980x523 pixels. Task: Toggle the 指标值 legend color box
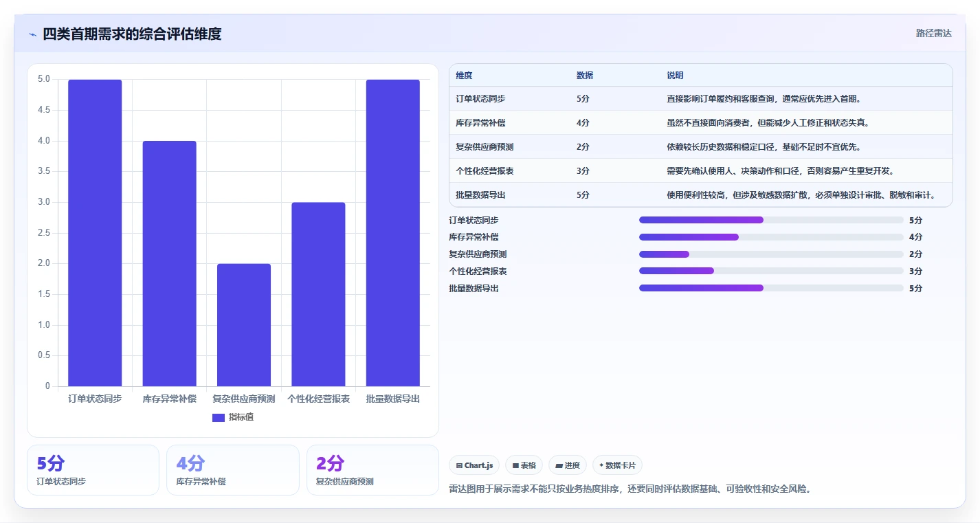[219, 417]
